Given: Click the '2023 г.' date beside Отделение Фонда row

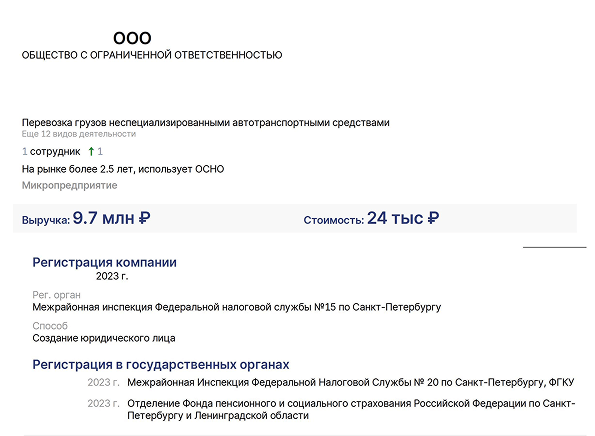Looking at the screenshot, I should 103,403.
